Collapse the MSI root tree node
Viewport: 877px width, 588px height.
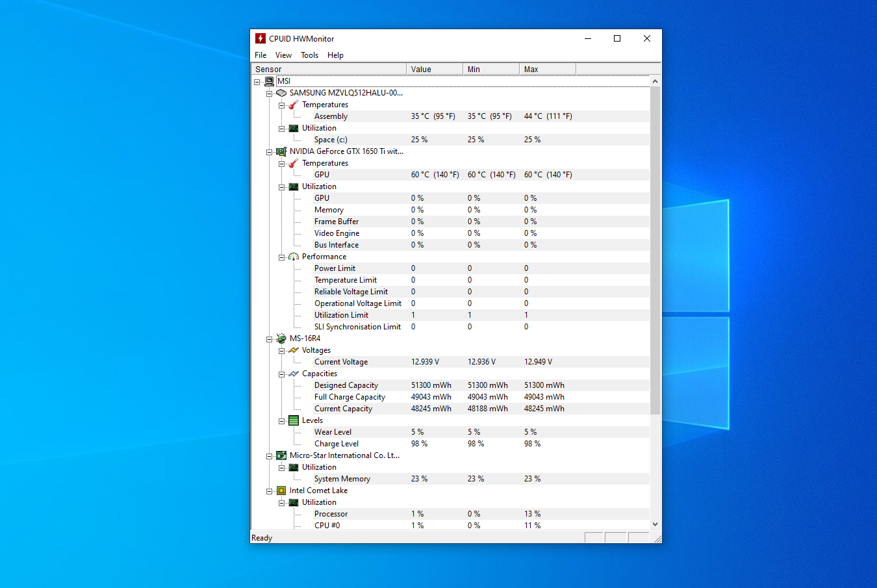(257, 82)
